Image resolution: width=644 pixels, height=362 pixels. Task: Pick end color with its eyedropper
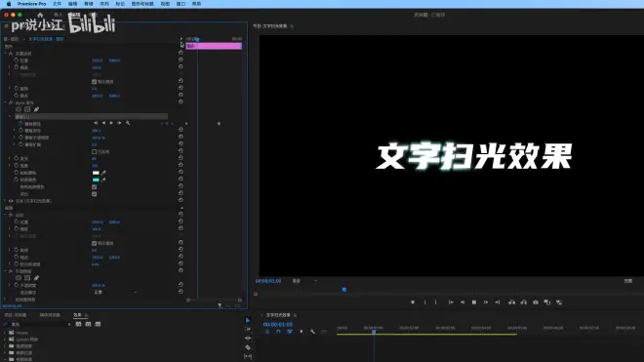[103, 180]
